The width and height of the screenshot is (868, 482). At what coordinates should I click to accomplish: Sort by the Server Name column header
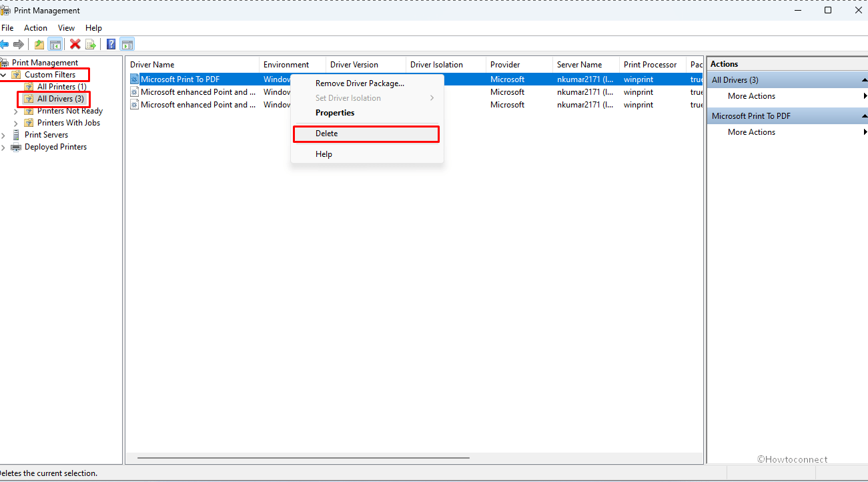586,65
